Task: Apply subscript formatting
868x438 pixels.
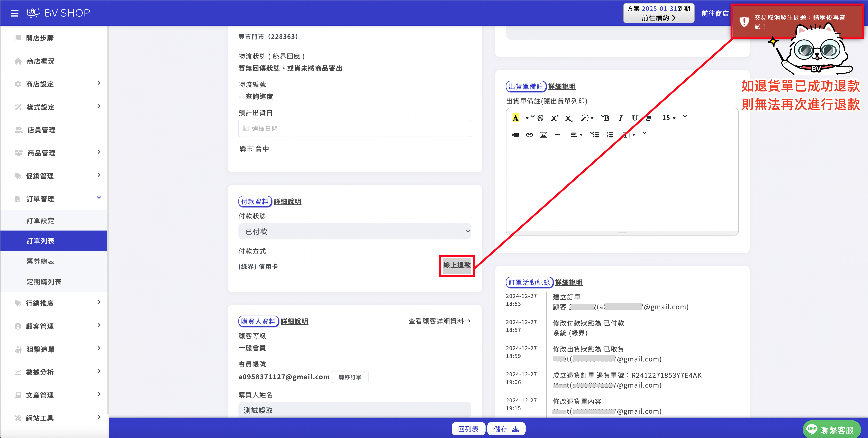Action: pos(569,118)
